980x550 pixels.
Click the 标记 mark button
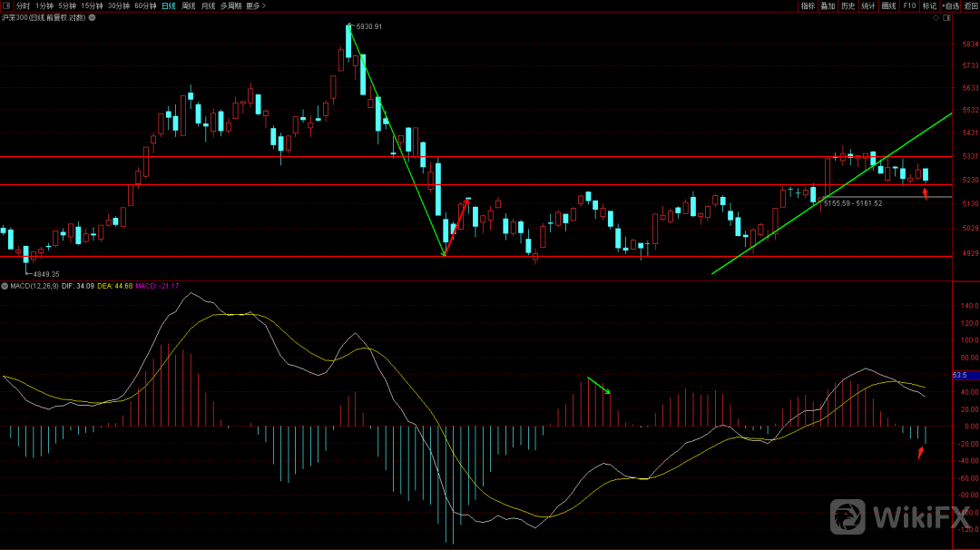(929, 5)
